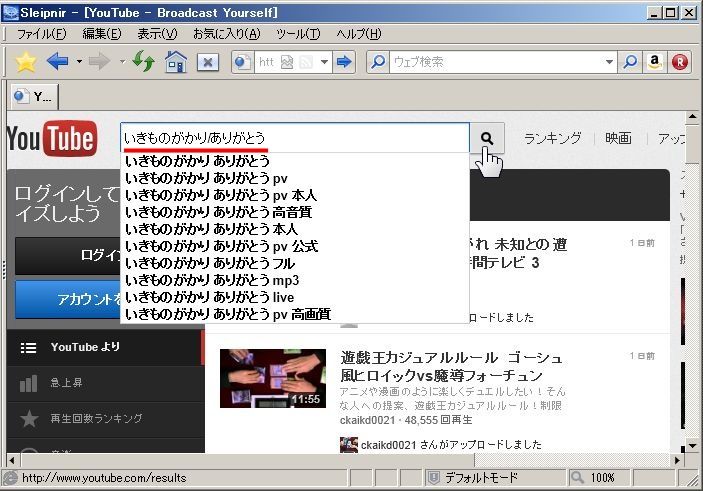Open the back history dropdown arrow
The width and height of the screenshot is (703, 491).
click(79, 61)
